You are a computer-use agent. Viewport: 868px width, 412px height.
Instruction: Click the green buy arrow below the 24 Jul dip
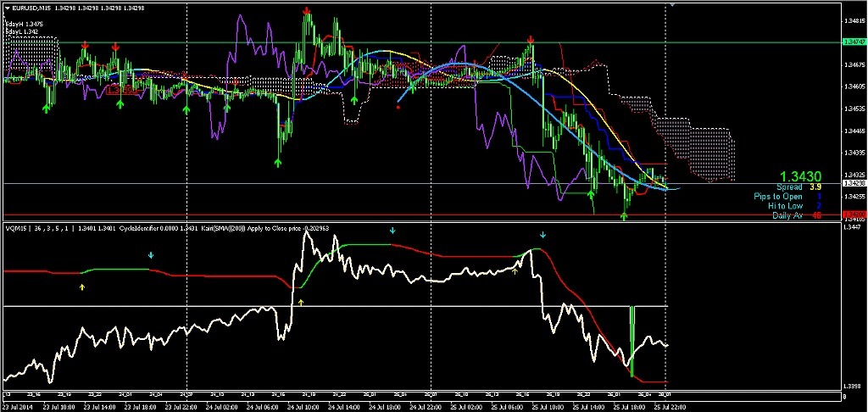278,160
